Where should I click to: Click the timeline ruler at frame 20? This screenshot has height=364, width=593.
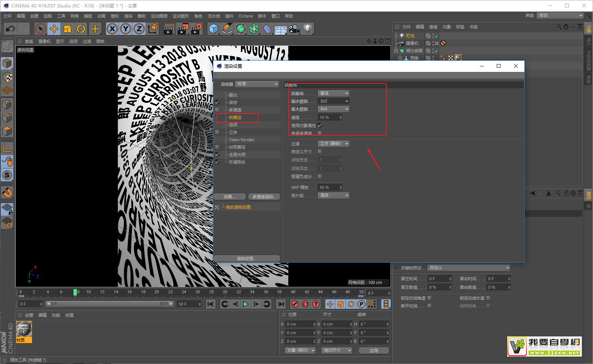[x=157, y=292]
